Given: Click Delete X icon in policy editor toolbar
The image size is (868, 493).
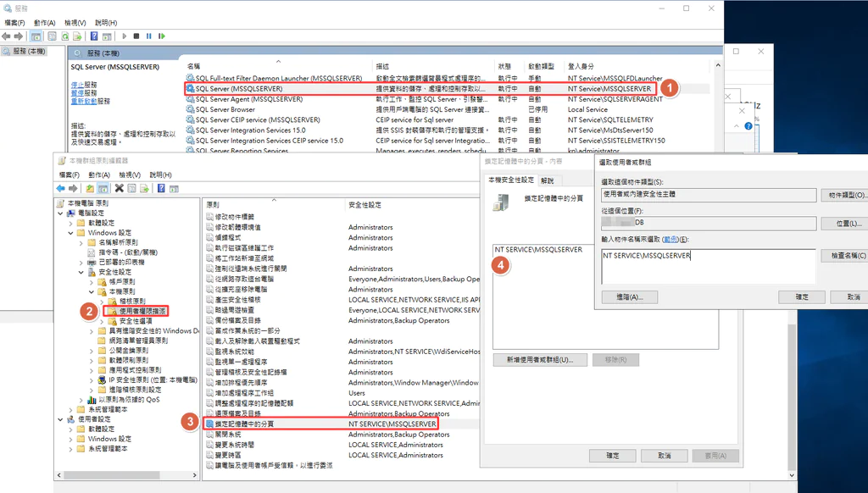Looking at the screenshot, I should (119, 188).
